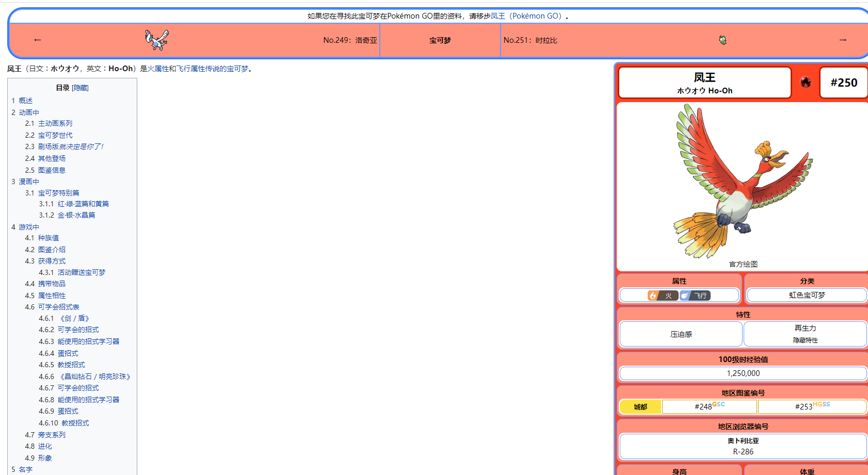Jump to section 1 概述
Viewport: 868px width, 475px height.
(22, 101)
